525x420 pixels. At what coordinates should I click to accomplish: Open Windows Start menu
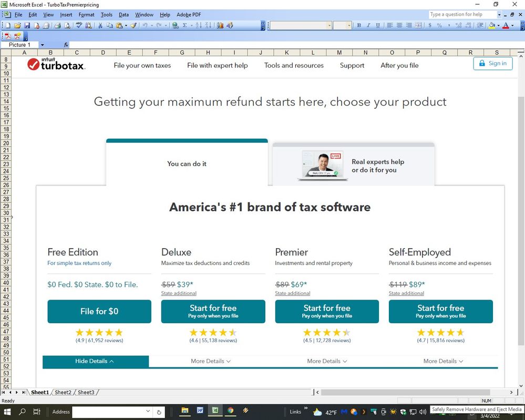coord(7,412)
